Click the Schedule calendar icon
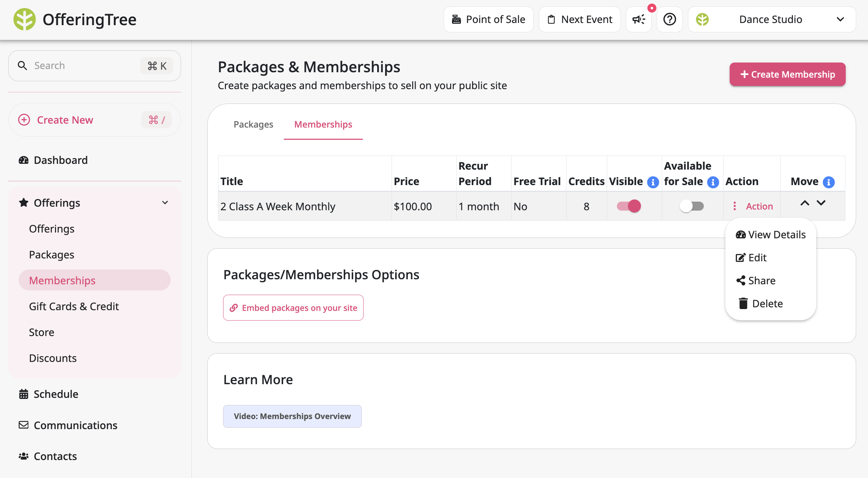 [x=24, y=394]
